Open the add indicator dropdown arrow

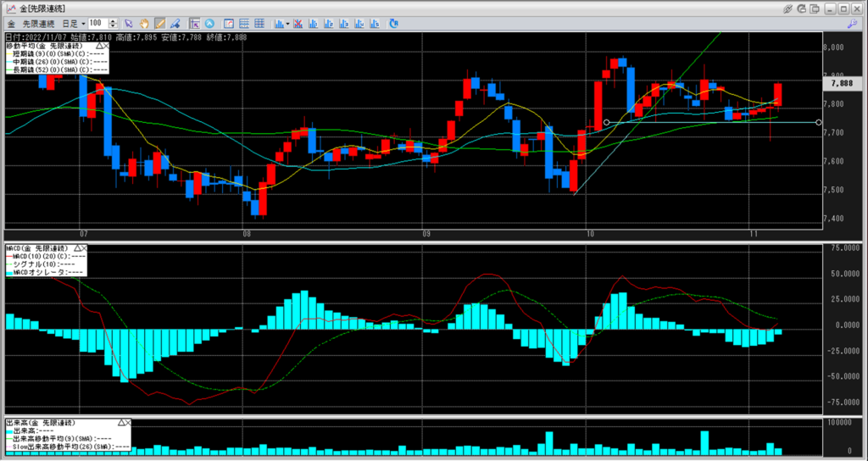(x=288, y=24)
